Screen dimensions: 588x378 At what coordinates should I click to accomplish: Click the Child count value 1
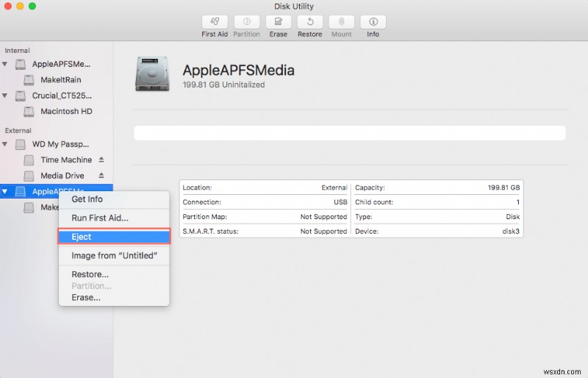(x=518, y=202)
